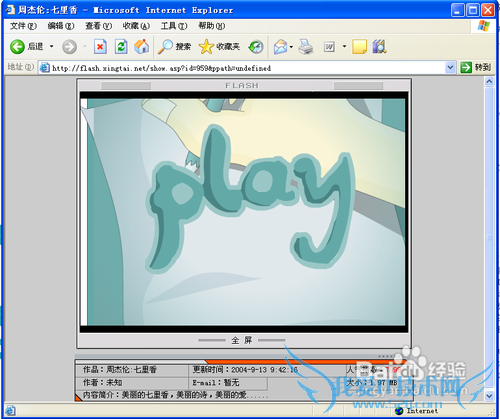Click the vertical scrollbar up arrow
The height and width of the screenshot is (419, 500).
pyautogui.click(x=489, y=81)
